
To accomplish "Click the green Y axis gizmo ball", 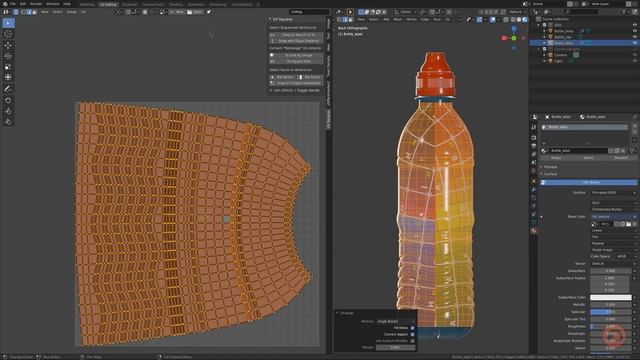I will [514, 38].
